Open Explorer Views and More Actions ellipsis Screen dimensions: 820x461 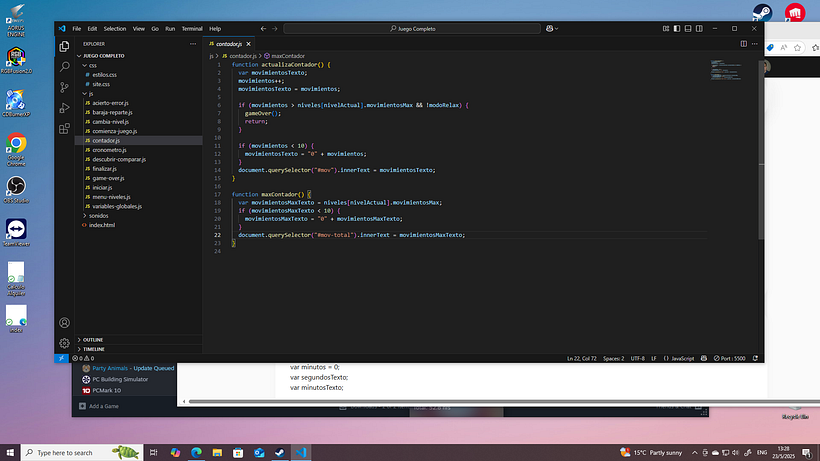193,44
